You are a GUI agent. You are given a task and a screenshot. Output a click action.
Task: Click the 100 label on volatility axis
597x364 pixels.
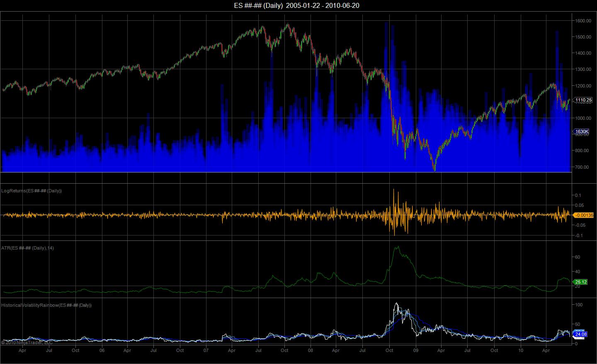pyautogui.click(x=579, y=305)
